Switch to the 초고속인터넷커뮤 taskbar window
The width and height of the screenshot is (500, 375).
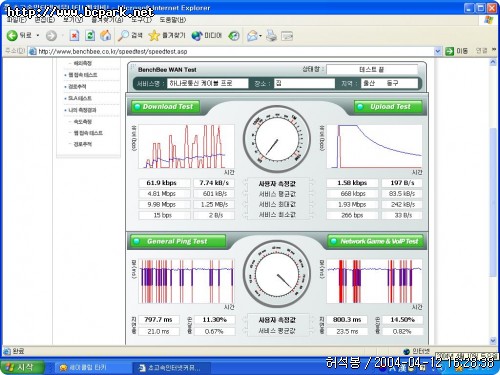tap(173, 368)
